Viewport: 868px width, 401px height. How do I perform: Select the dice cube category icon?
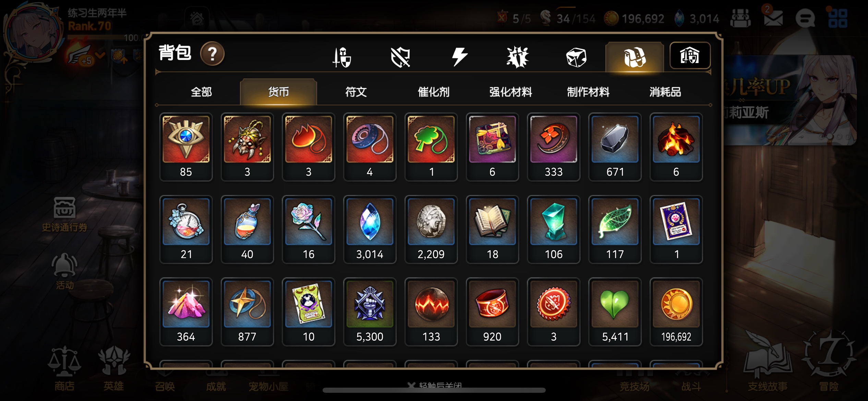coord(576,57)
